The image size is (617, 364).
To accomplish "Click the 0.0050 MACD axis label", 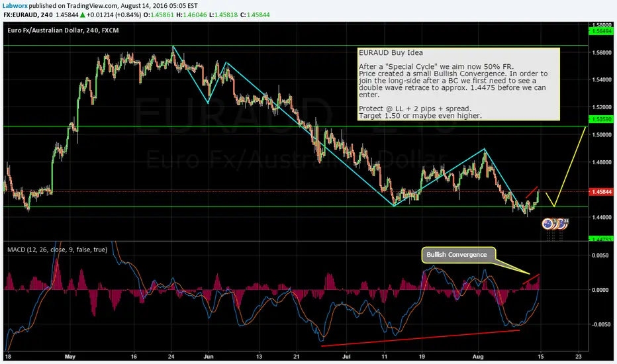I will [600, 255].
